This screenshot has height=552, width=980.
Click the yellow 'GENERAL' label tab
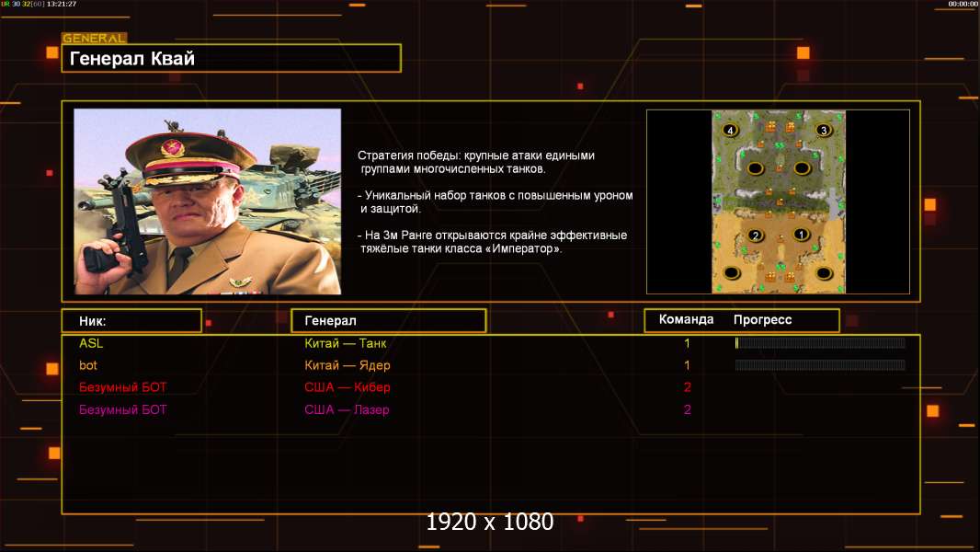tap(95, 38)
